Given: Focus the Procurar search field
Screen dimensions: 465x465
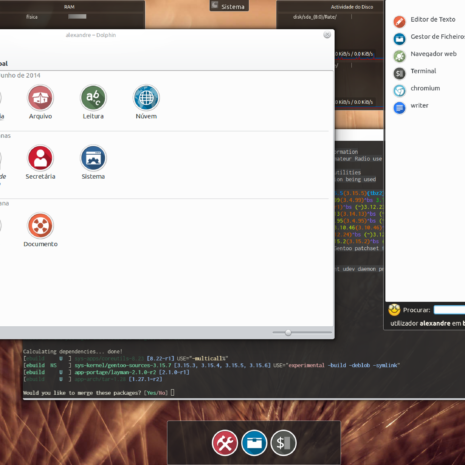Looking at the screenshot, I should pyautogui.click(x=449, y=310).
